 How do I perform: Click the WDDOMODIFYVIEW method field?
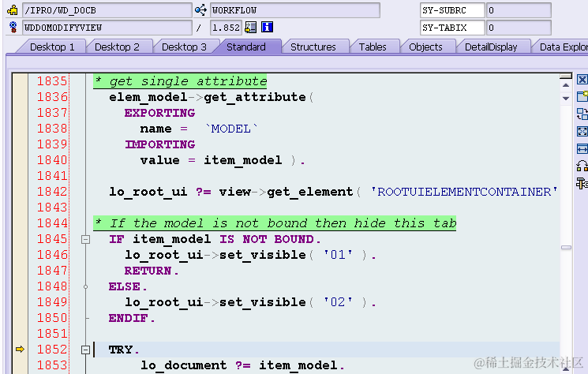click(107, 28)
